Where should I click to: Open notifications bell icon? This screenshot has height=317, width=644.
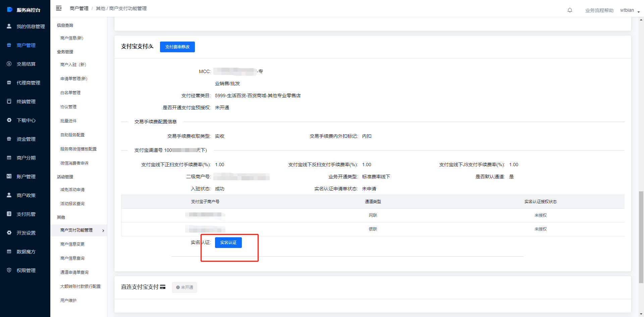(570, 10)
